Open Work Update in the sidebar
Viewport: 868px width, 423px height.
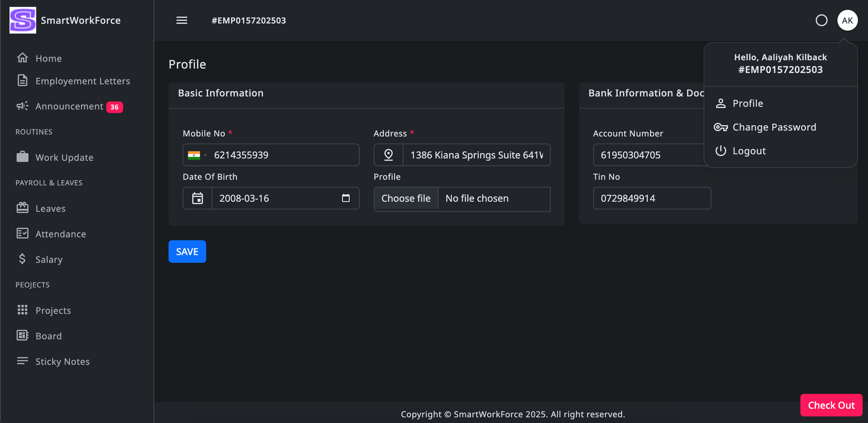[64, 157]
